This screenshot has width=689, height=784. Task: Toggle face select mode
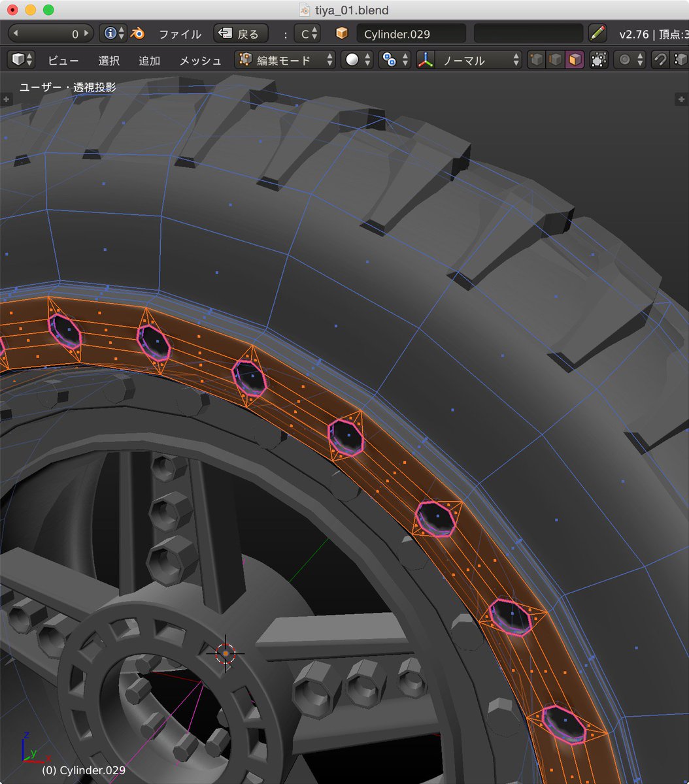point(575,60)
